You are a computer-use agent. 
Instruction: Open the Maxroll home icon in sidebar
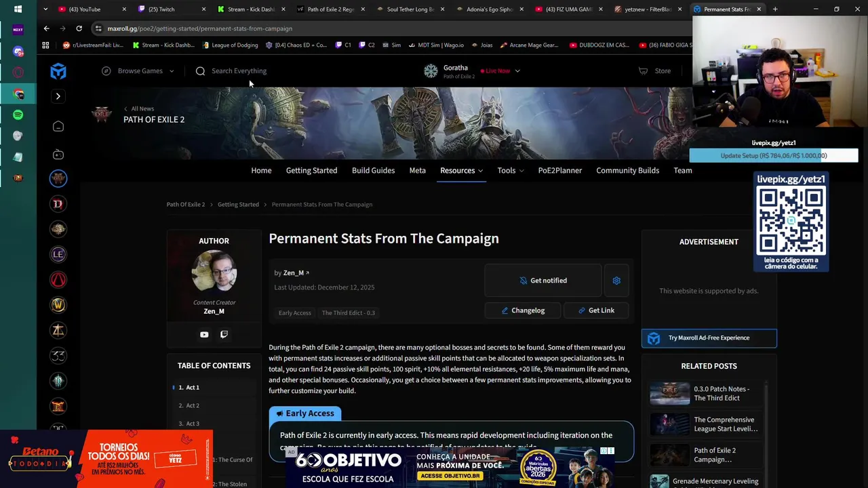point(58,126)
